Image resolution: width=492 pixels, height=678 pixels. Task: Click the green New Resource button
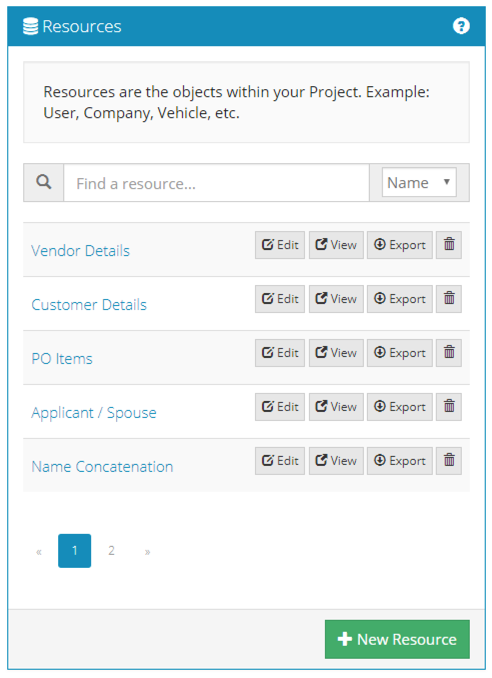pos(397,640)
